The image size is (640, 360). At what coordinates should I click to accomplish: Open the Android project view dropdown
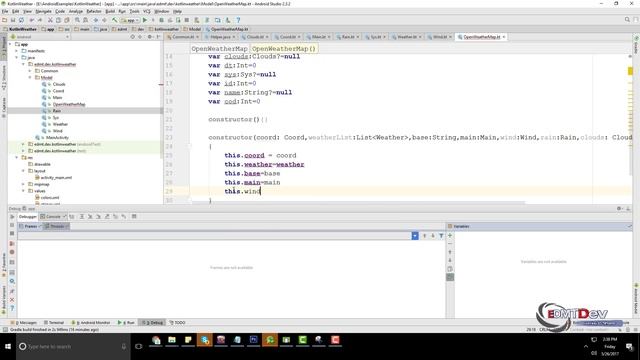pos(39,37)
